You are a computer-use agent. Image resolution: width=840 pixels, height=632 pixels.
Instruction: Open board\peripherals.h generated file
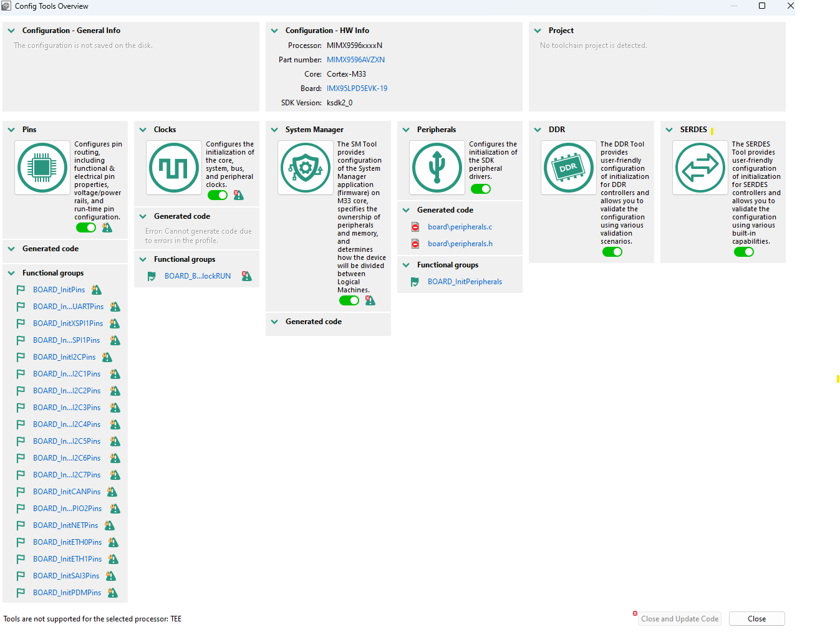tap(460, 244)
